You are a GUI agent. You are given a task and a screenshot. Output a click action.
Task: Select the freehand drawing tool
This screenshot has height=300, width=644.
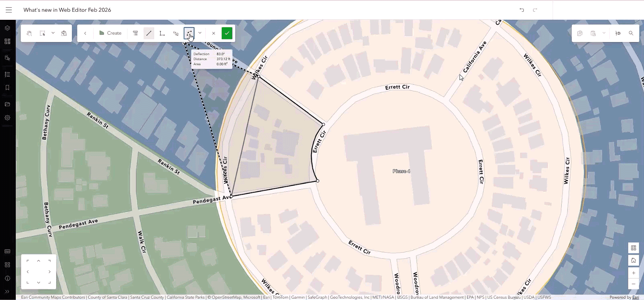pyautogui.click(x=176, y=33)
